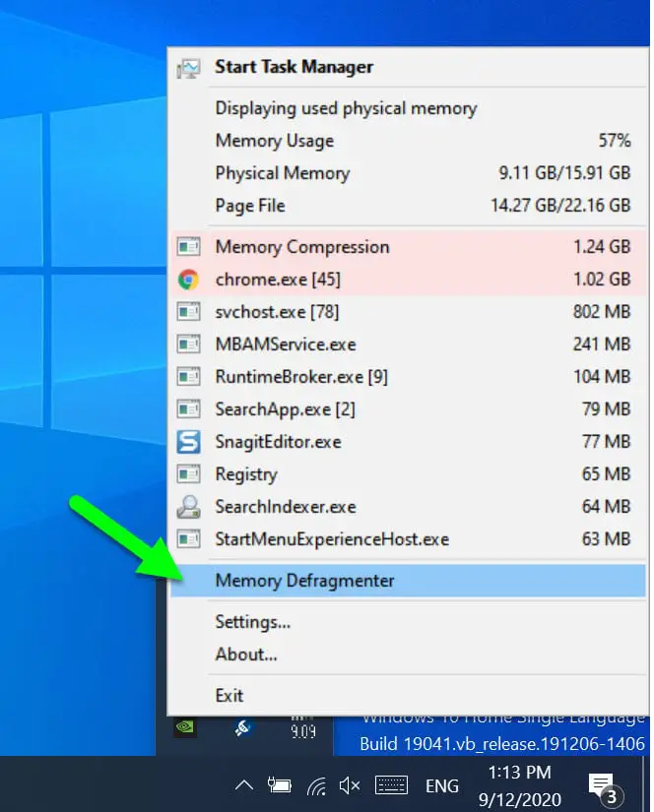Click the Build 19041.vb_release watermark text
Image resolution: width=654 pixels, height=812 pixels.
[502, 744]
